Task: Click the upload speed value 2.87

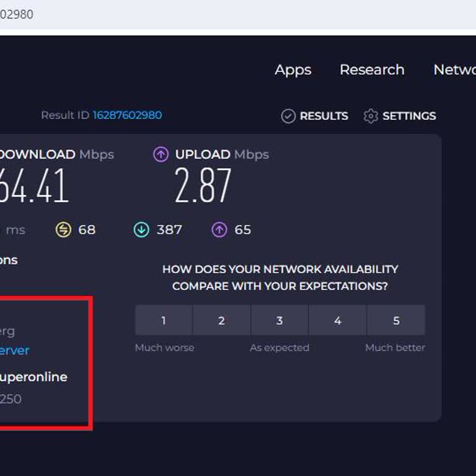Action: [x=203, y=185]
